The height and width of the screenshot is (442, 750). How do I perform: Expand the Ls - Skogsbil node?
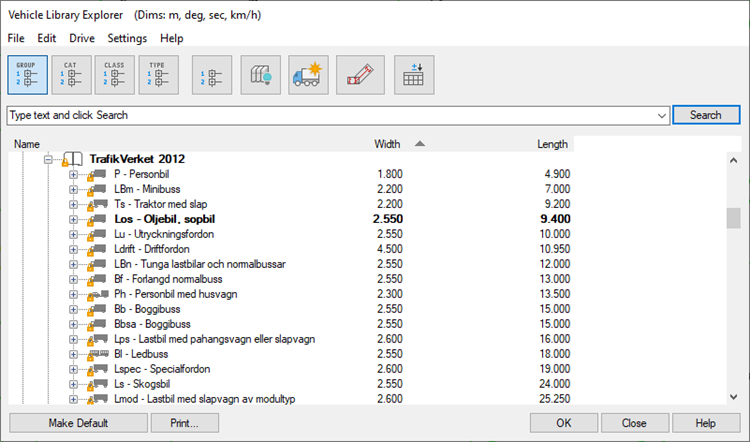click(x=73, y=385)
